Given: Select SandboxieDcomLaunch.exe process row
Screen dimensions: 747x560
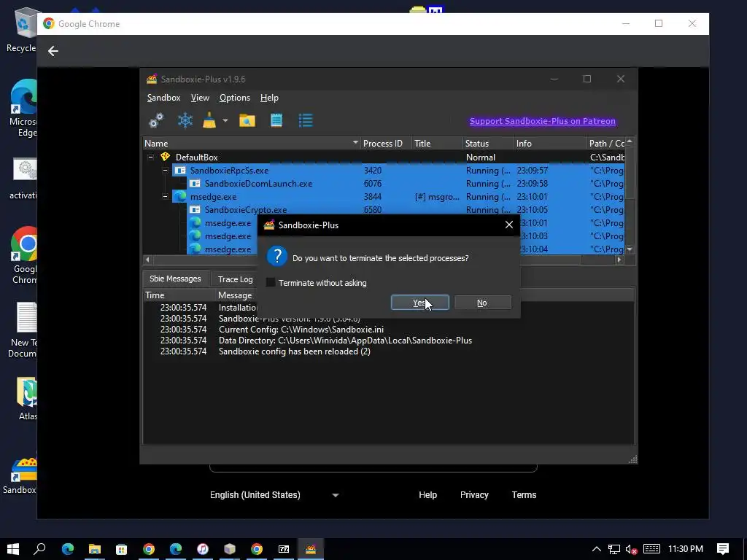Looking at the screenshot, I should point(384,183).
